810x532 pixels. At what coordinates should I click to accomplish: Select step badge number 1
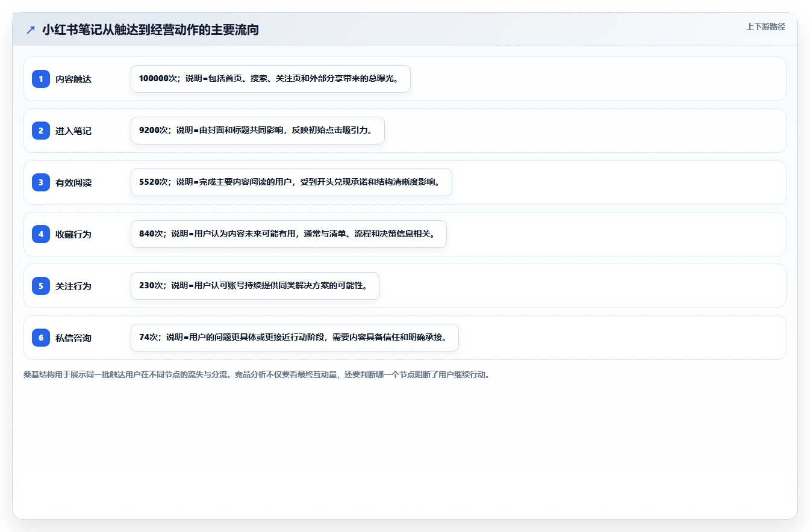tap(41, 79)
